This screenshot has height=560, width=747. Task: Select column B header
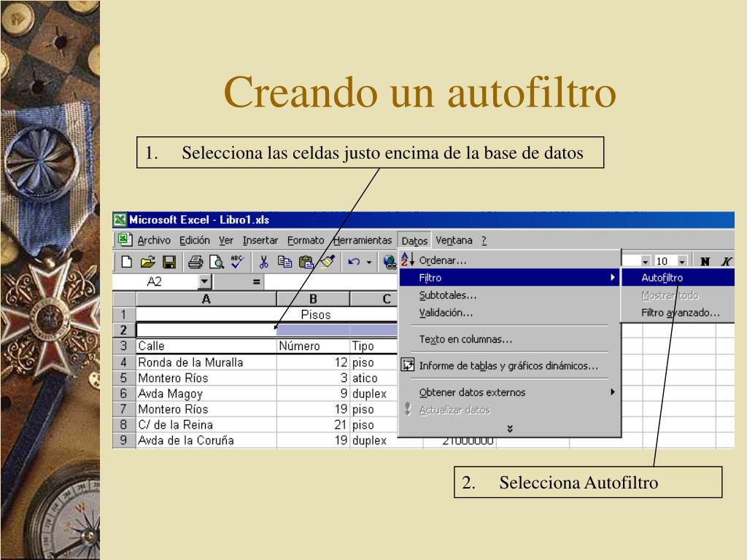point(313,299)
